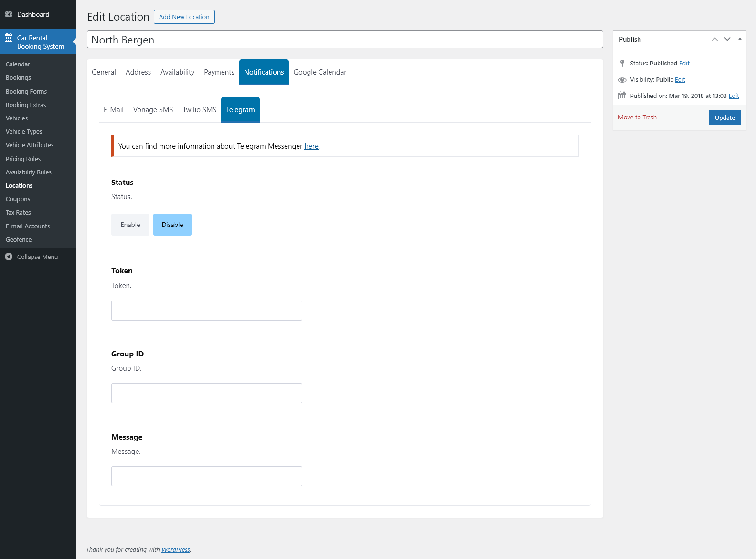Move Publish panel down with arrow
Viewport: 756px width, 559px height.
pos(727,39)
